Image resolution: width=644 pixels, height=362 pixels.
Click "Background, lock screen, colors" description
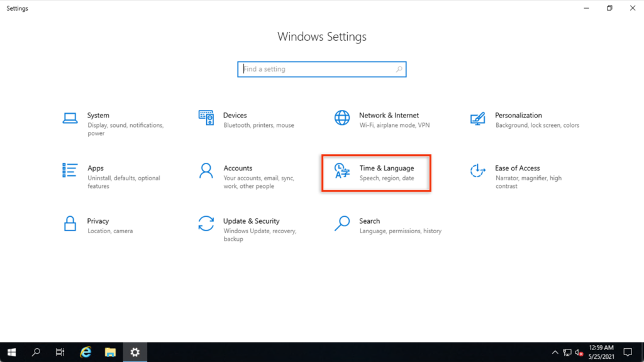pyautogui.click(x=537, y=125)
